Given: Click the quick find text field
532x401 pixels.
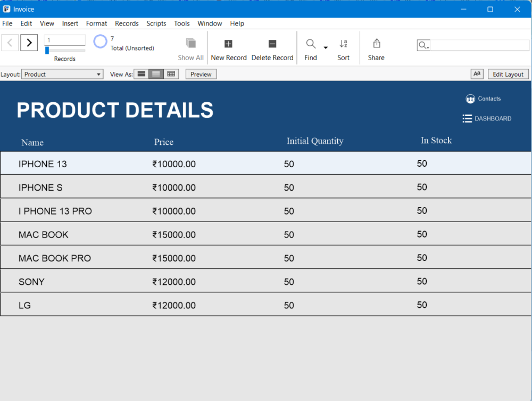Looking at the screenshot, I should (479, 45).
